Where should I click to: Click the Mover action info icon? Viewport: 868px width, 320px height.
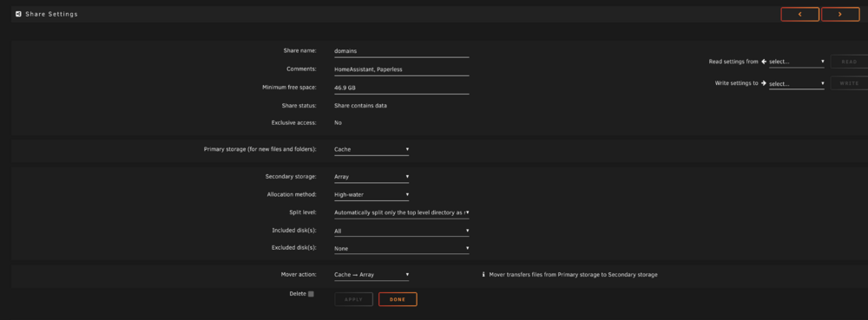tap(483, 275)
